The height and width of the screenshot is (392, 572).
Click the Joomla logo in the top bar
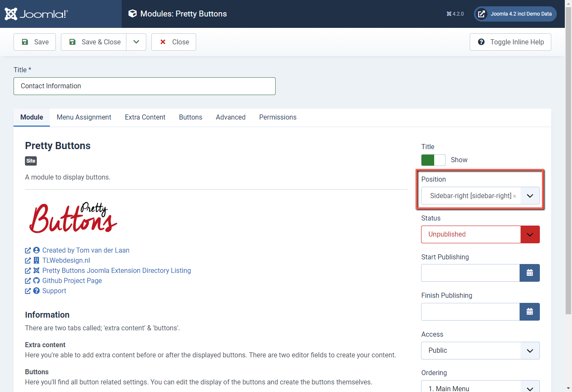coord(36,14)
